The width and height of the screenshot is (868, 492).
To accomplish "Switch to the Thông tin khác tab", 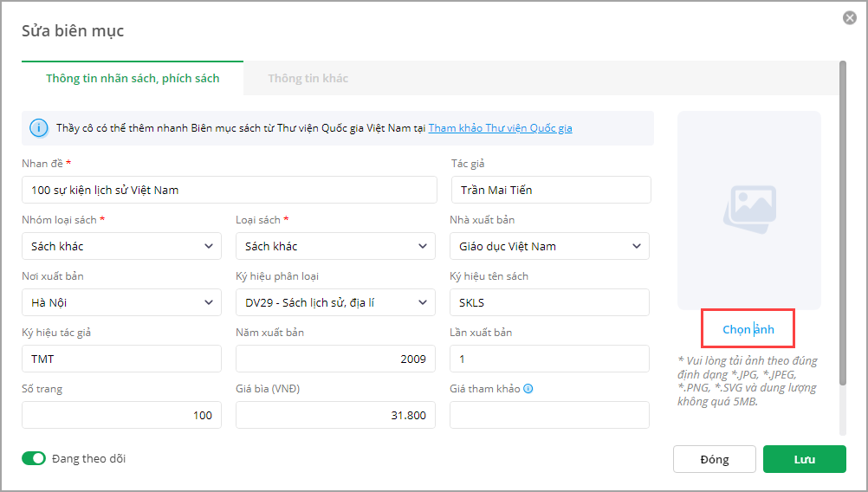I will (308, 78).
